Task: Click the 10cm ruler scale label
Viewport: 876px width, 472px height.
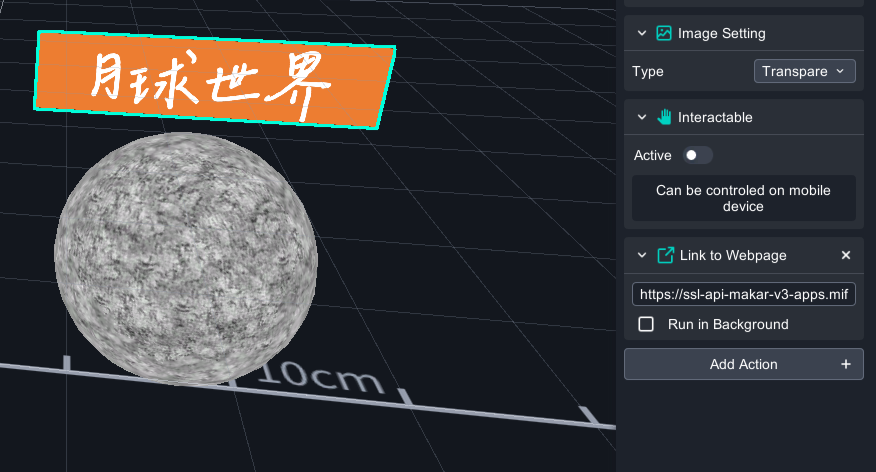Action: tap(321, 376)
